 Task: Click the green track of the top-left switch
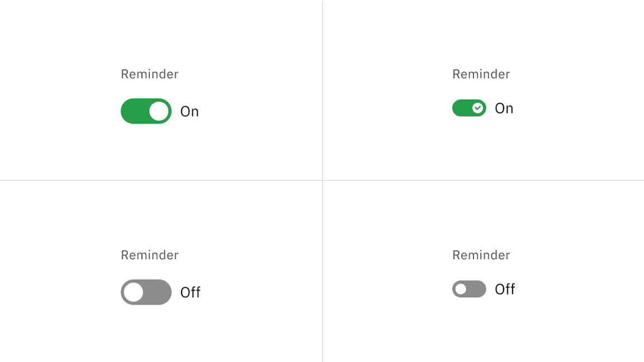[134, 111]
